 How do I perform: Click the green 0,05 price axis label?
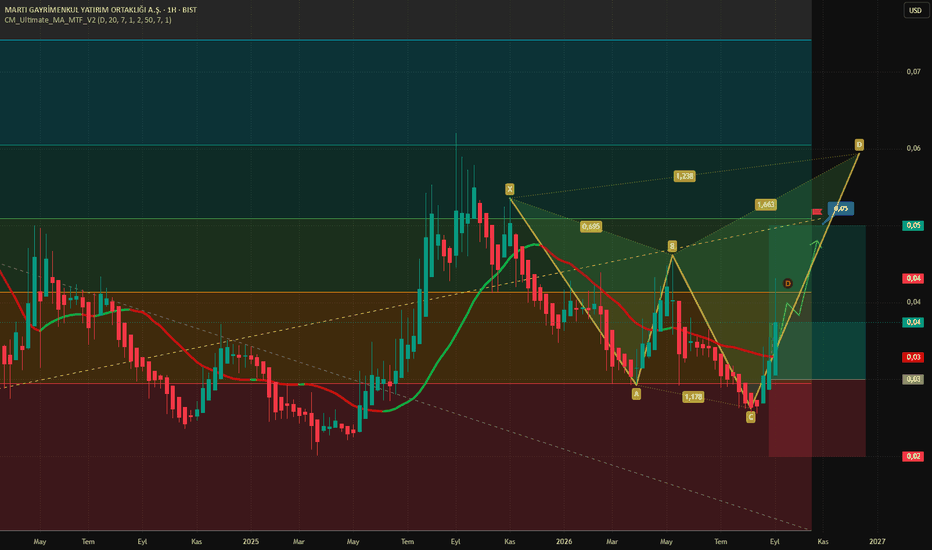[x=913, y=225]
